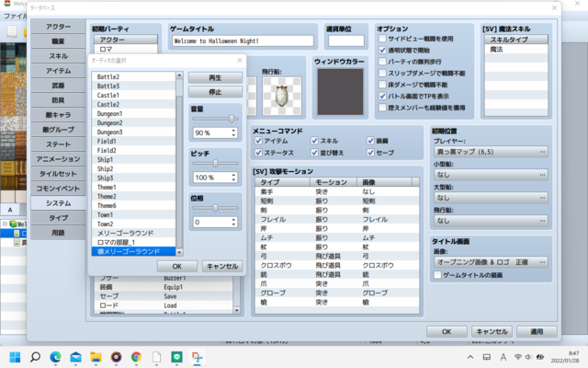The image size is (588, 368).
Task: Open boat (小型船) start position selector
Action: coord(491,175)
